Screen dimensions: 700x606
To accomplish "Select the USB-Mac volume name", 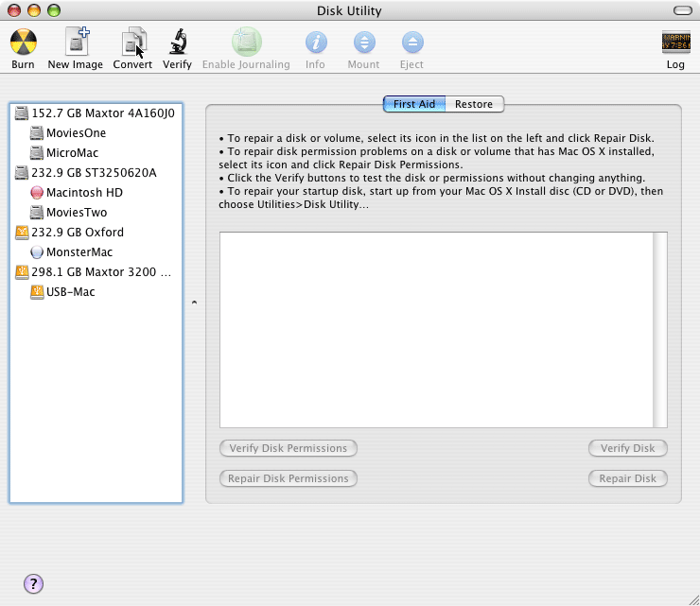I will pyautogui.click(x=71, y=292).
